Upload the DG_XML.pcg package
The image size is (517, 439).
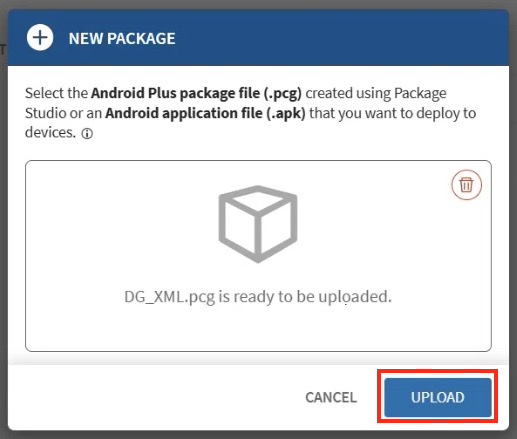(438, 397)
